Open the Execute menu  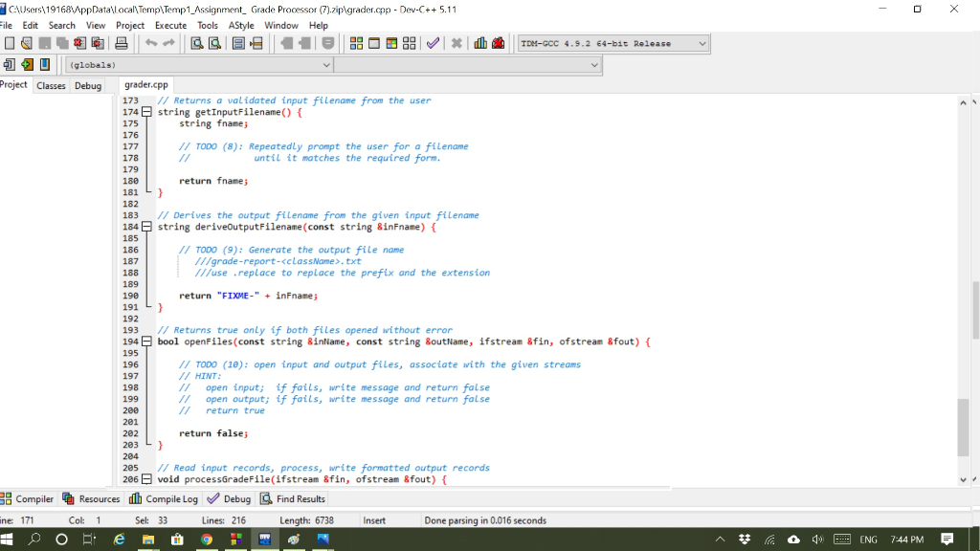(170, 25)
